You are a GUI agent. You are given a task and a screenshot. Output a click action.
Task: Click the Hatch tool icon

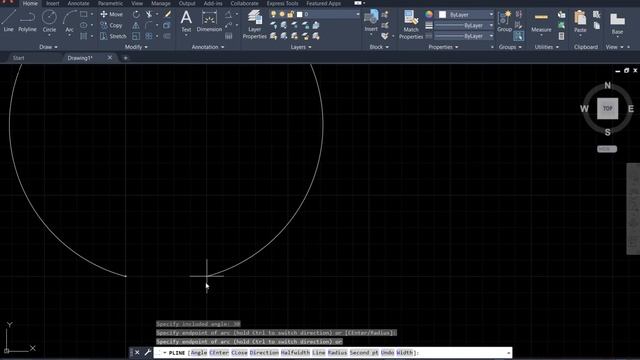click(x=84, y=36)
